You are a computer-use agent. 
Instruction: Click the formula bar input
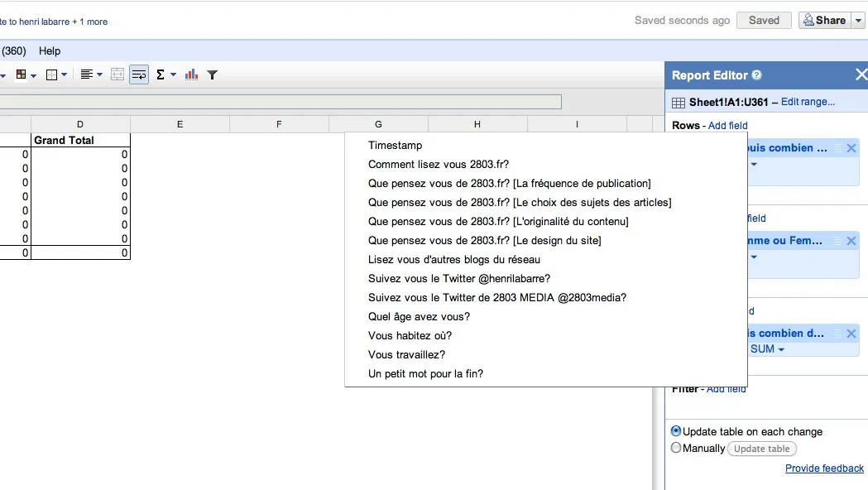[x=281, y=102]
